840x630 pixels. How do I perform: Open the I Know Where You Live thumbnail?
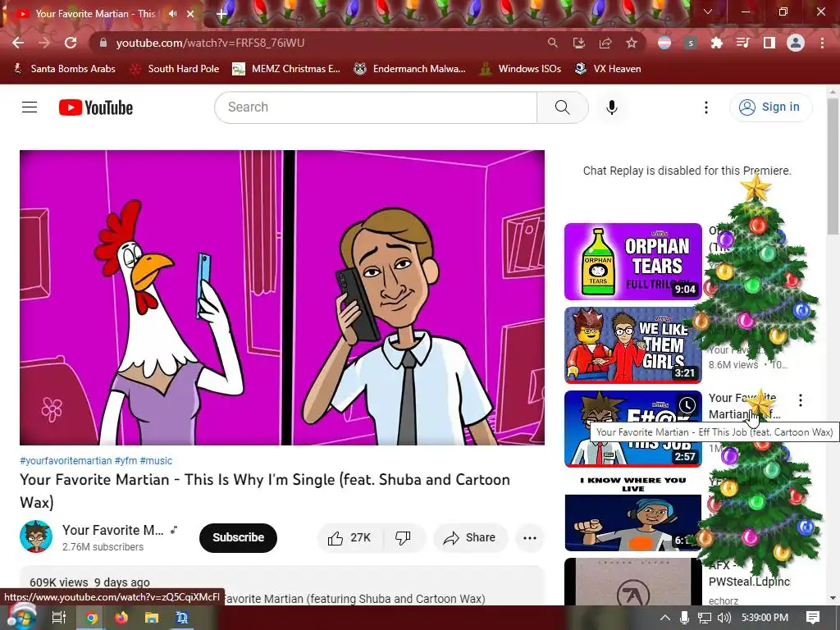pyautogui.click(x=633, y=513)
